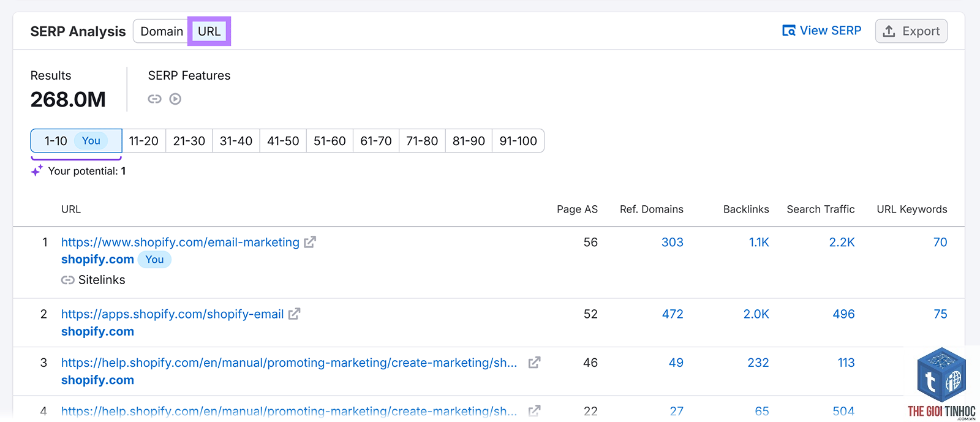Click the Sitelinks label in row 1
The height and width of the screenshot is (422, 980).
tap(102, 280)
